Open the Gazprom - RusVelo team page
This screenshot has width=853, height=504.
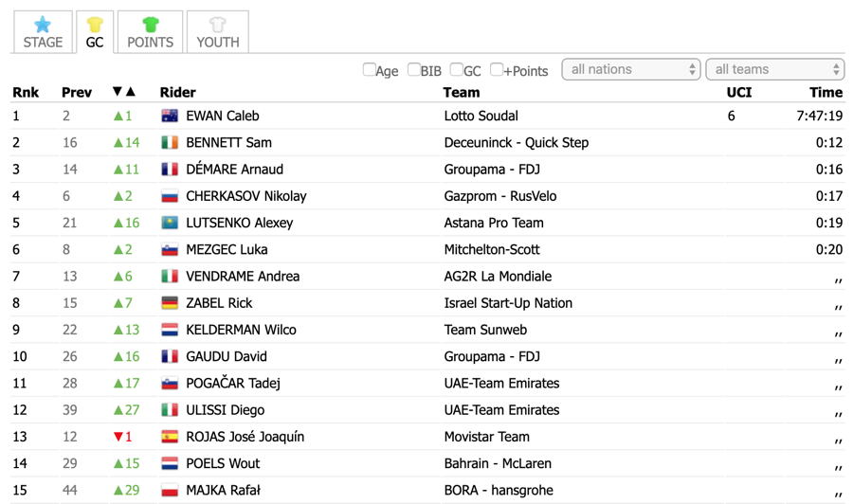[499, 196]
